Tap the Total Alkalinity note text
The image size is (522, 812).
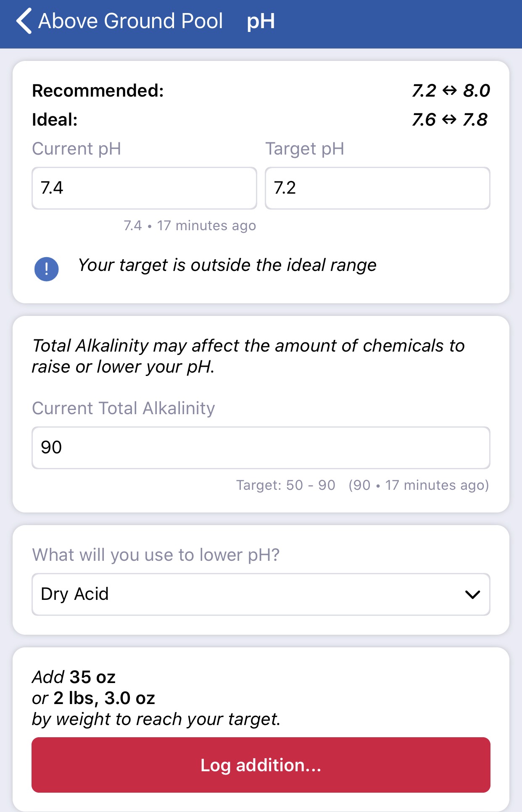[248, 356]
